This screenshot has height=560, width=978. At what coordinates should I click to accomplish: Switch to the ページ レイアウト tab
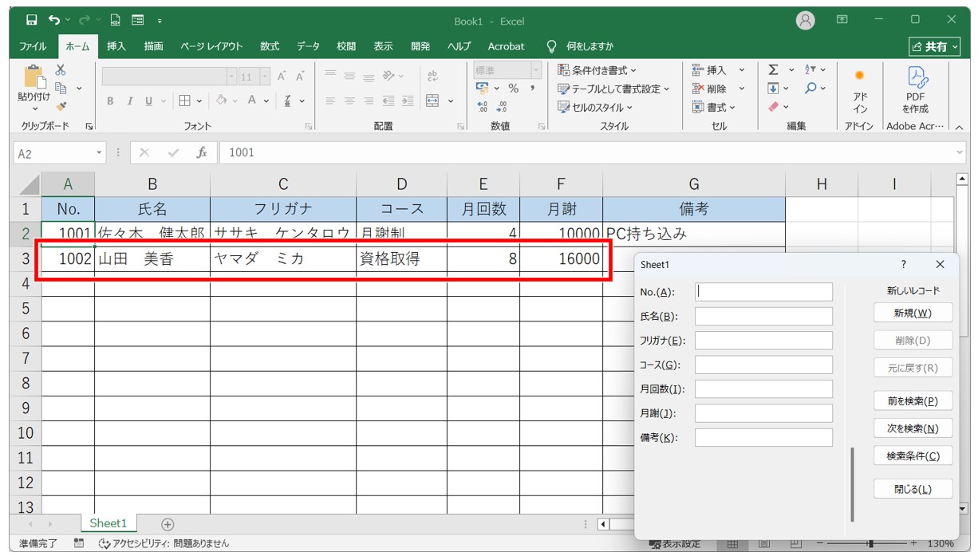coord(211,46)
